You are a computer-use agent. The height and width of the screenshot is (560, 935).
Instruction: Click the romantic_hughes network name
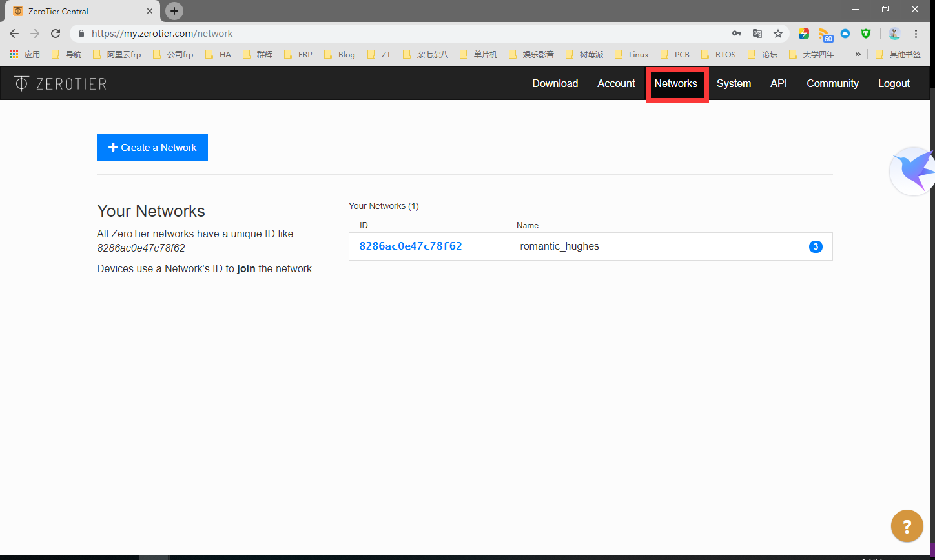[x=559, y=246]
